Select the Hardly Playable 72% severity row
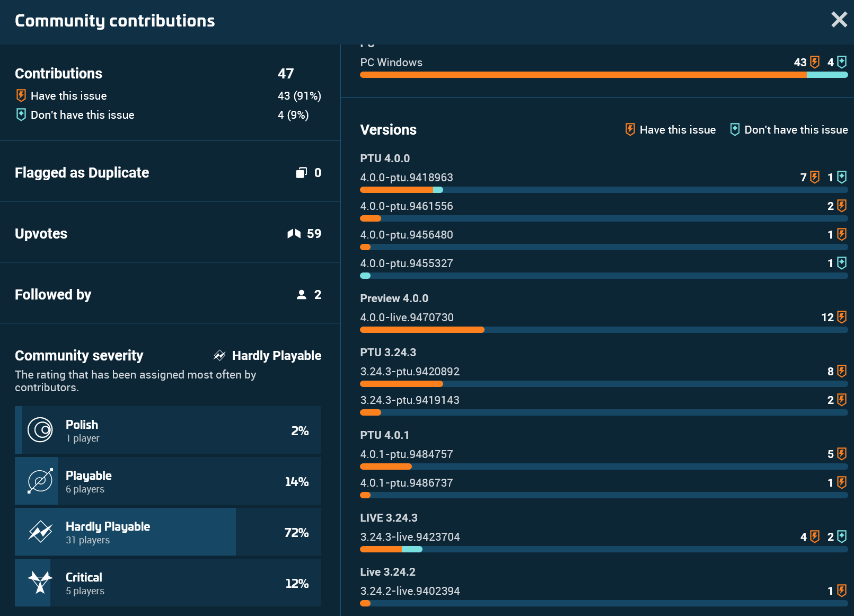Image resolution: width=854 pixels, height=616 pixels. [168, 532]
